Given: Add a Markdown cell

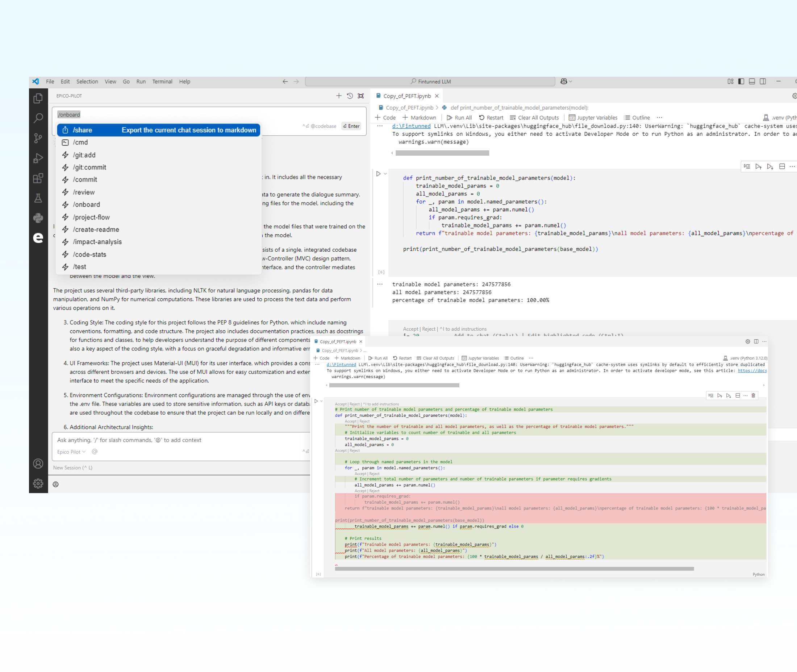Looking at the screenshot, I should coord(419,118).
